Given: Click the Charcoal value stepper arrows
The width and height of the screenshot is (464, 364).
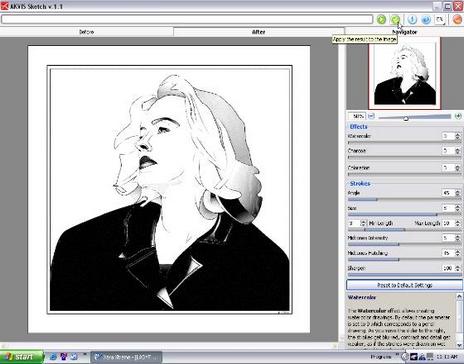Looking at the screenshot, I should click(x=458, y=151).
